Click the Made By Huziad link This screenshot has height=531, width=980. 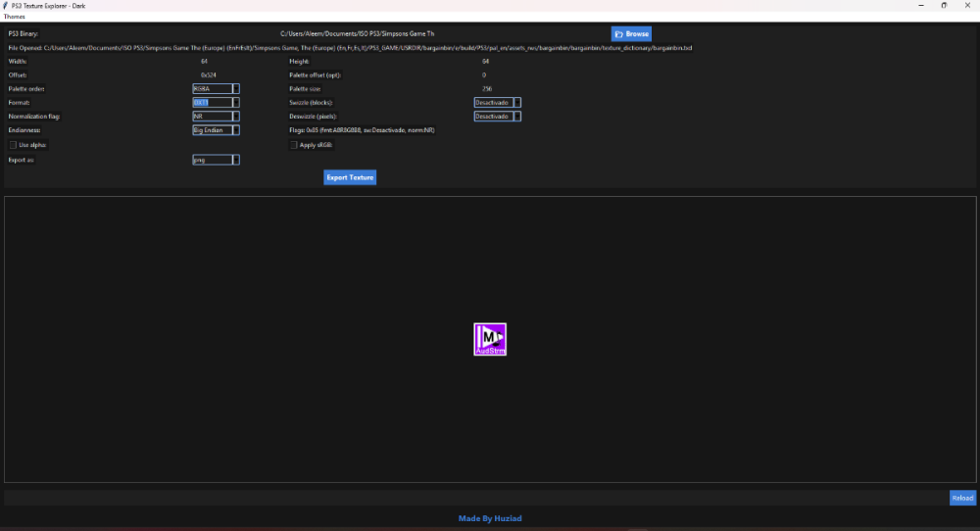(x=490, y=518)
